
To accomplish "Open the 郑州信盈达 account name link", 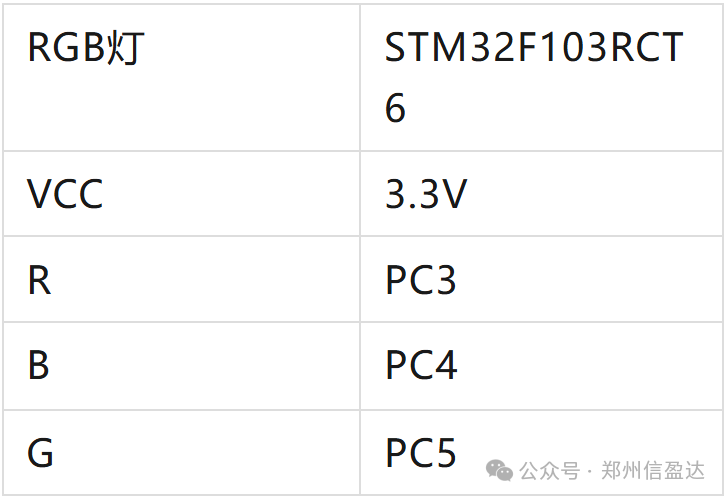I will tap(653, 471).
